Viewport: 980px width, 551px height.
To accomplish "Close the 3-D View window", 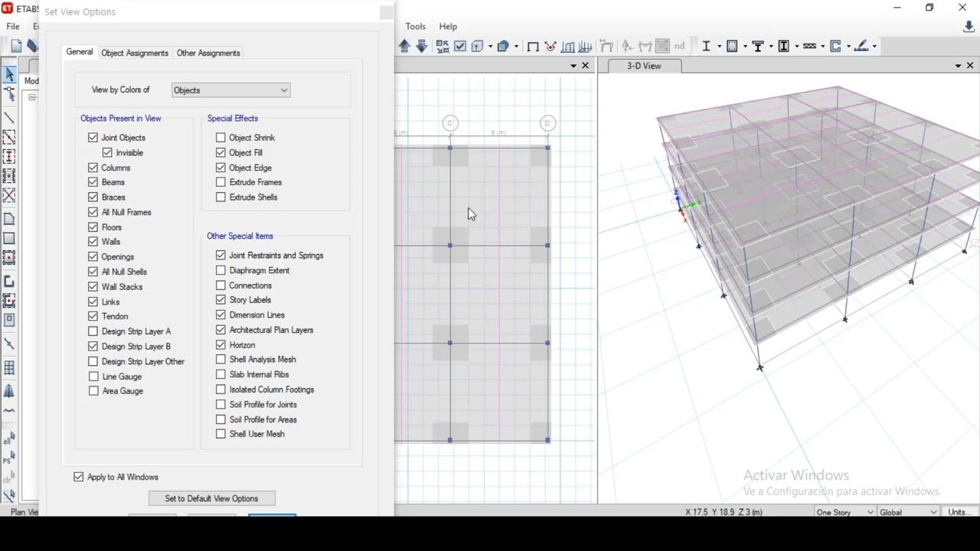I will pos(971,66).
